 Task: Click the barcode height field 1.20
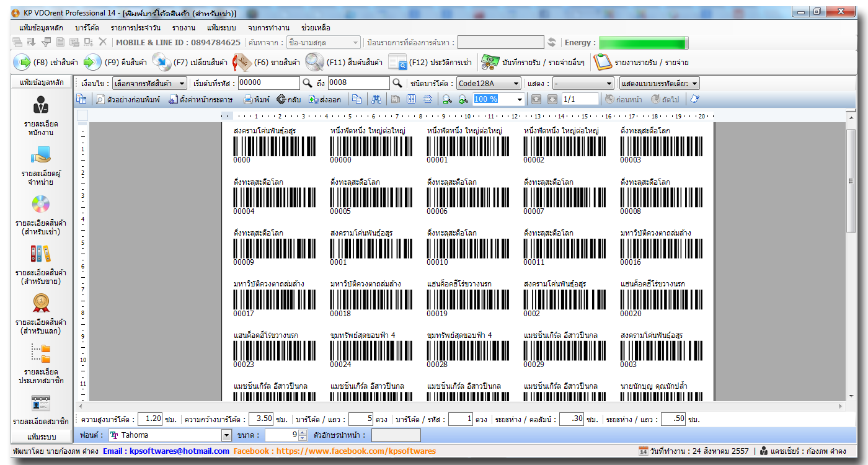click(150, 419)
